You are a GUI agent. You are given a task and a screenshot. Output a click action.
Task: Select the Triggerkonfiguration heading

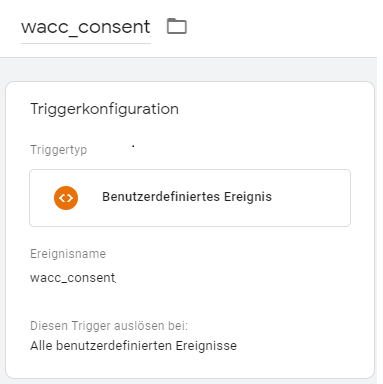[x=104, y=109]
